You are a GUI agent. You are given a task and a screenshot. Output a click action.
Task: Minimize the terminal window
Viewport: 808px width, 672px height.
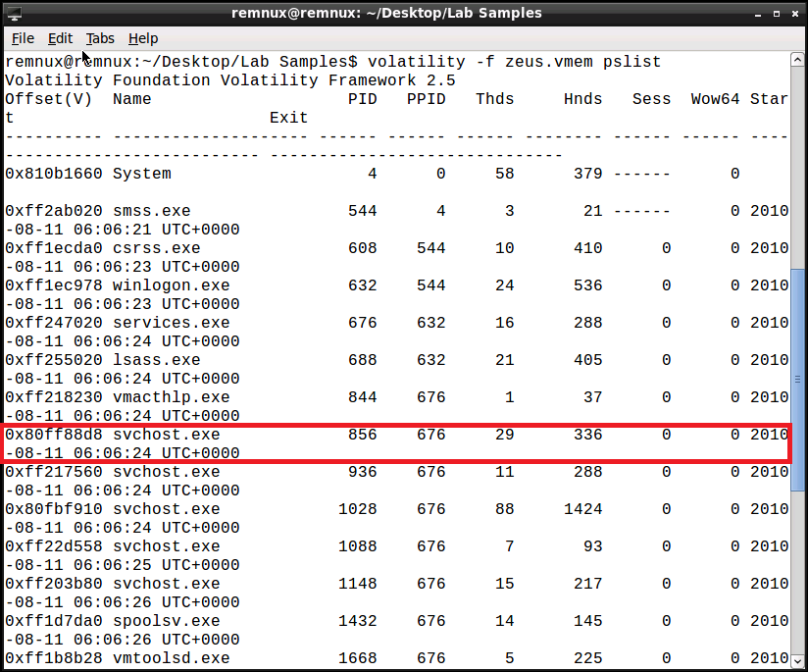[755, 13]
